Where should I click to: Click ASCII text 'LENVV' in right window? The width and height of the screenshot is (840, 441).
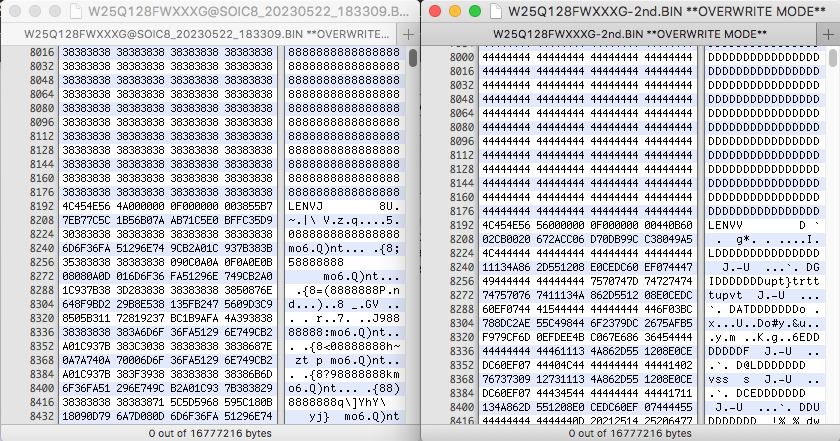[x=726, y=225]
